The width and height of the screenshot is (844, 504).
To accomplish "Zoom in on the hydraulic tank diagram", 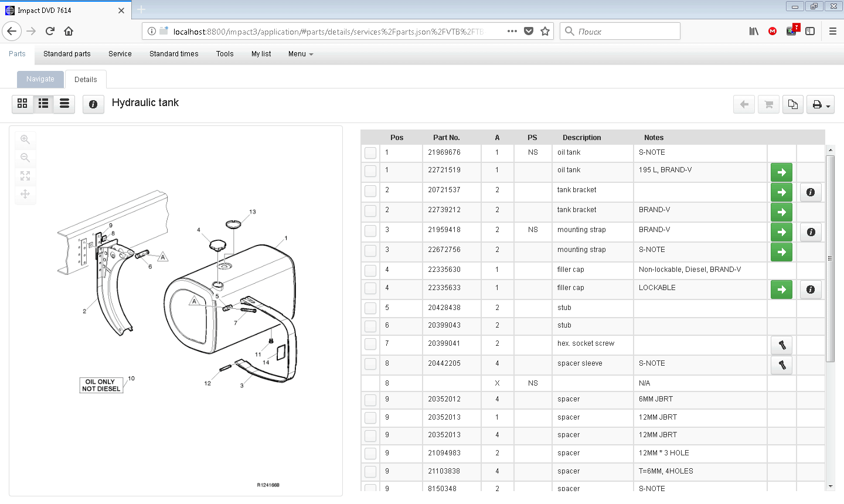I will coord(25,139).
